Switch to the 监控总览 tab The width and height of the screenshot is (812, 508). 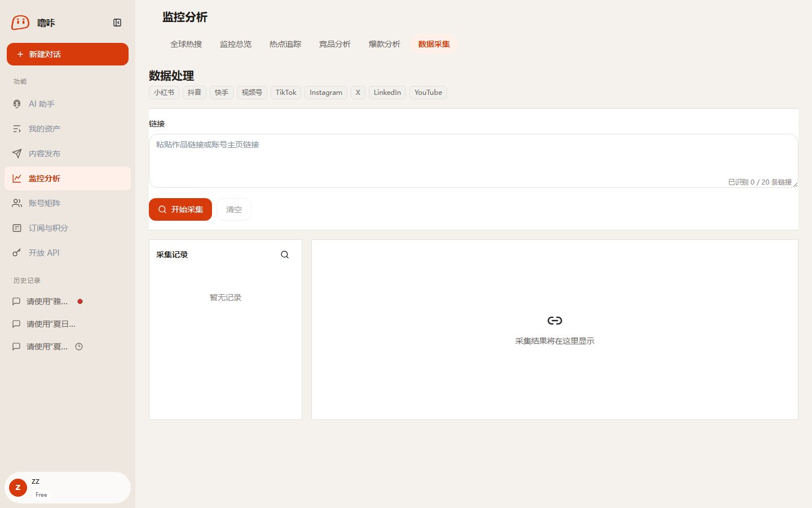236,44
